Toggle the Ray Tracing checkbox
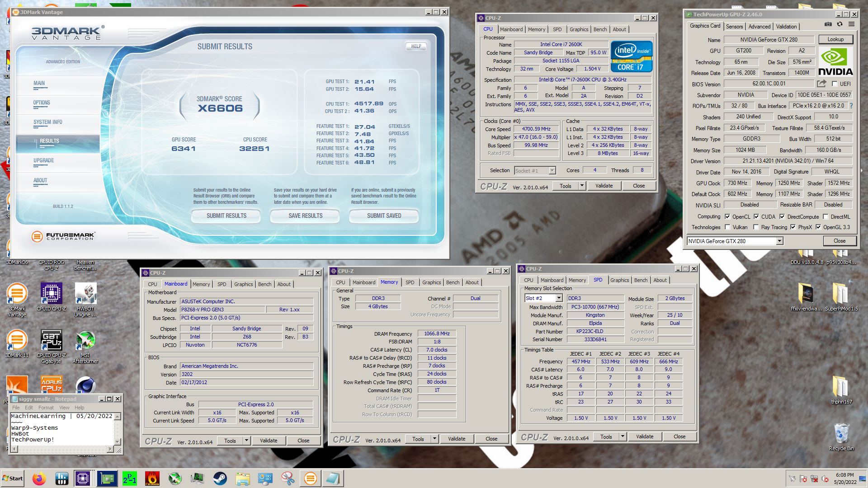The width and height of the screenshot is (868, 488). pyautogui.click(x=756, y=227)
